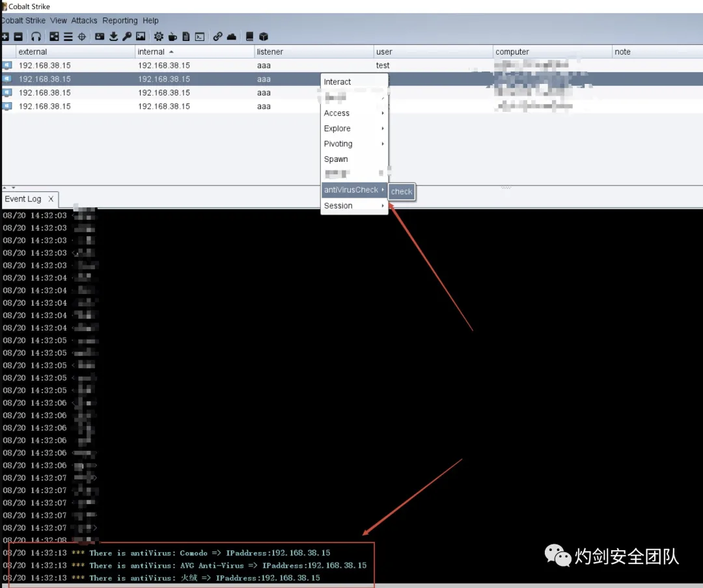Screen dimensions: 703x588
Task: Expand the Access submenu
Action: point(354,113)
